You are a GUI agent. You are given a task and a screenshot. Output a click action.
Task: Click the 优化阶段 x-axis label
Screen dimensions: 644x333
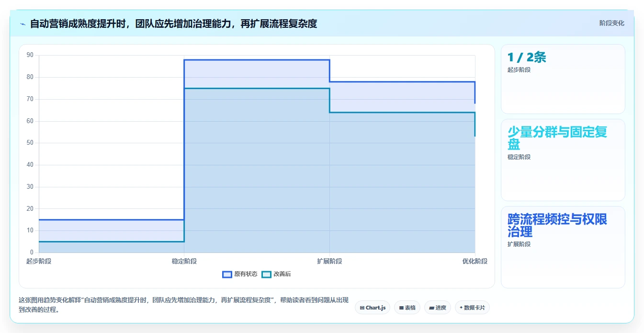point(475,261)
